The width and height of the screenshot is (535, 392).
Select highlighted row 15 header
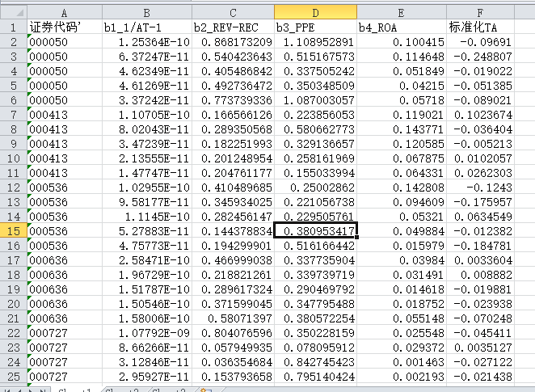(x=13, y=231)
